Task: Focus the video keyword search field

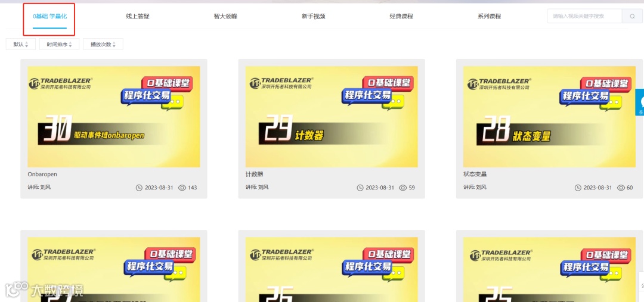Action: (x=585, y=17)
